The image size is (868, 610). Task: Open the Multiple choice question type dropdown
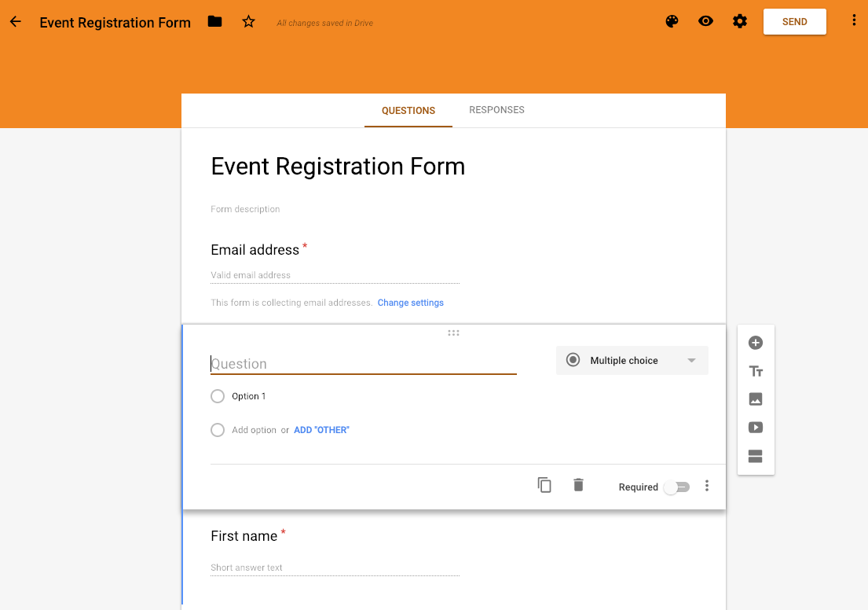[x=632, y=361]
